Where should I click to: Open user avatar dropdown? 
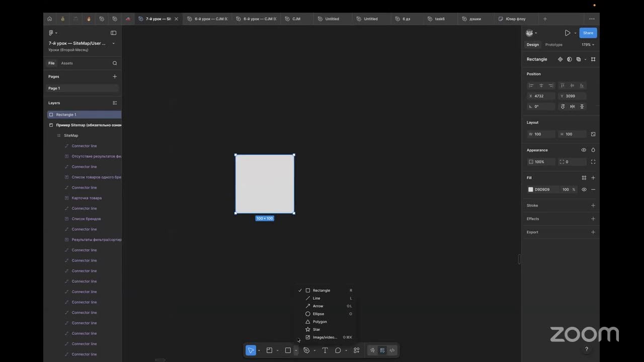point(531,33)
